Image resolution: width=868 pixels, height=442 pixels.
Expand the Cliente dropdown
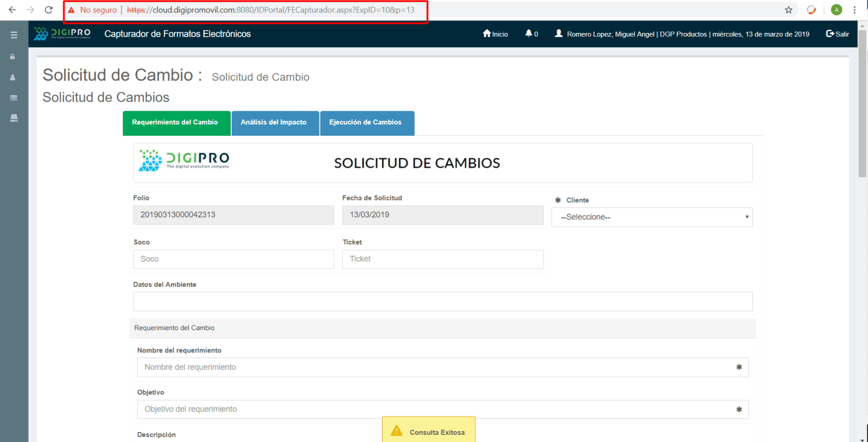click(x=651, y=217)
